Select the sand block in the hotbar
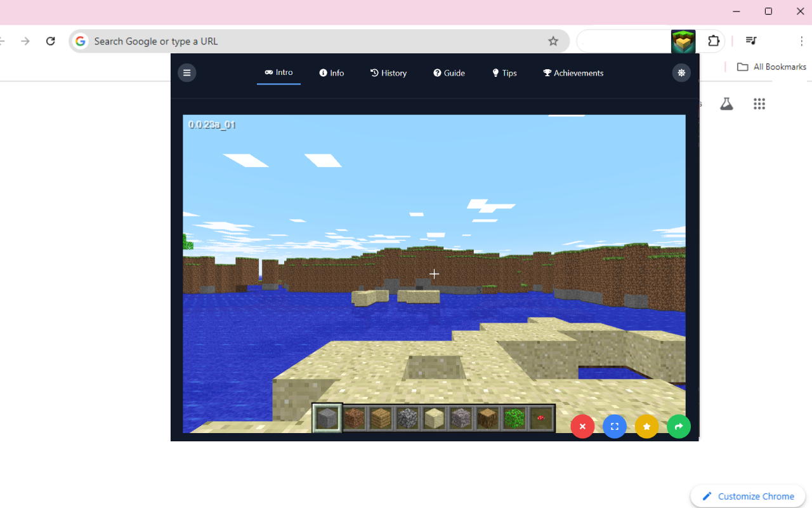Screen dimensions: 812x508 click(x=434, y=417)
